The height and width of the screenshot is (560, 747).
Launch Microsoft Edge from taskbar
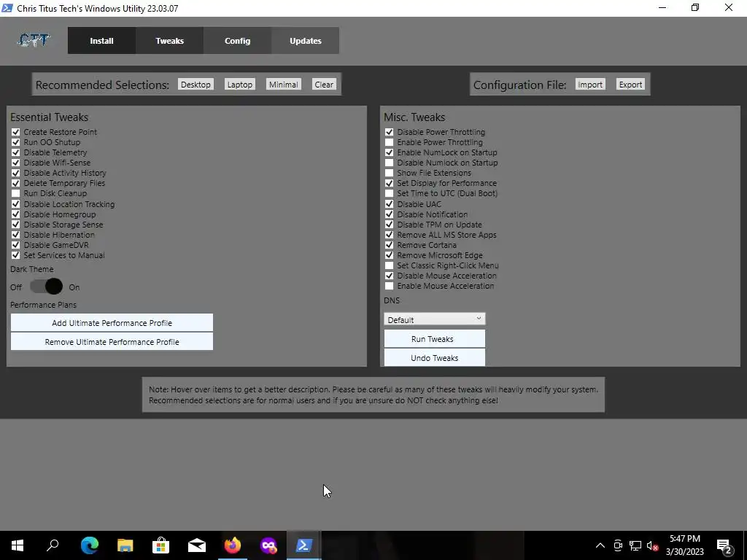[x=89, y=545]
